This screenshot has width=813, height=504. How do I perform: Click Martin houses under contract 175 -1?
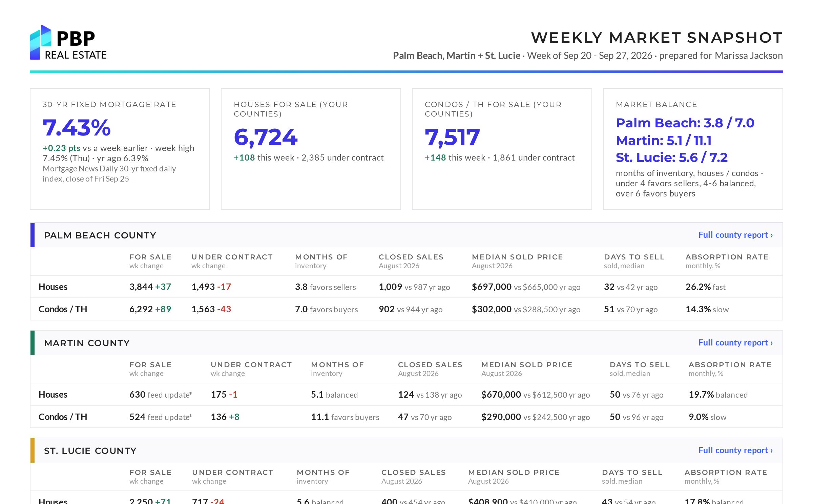224,395
